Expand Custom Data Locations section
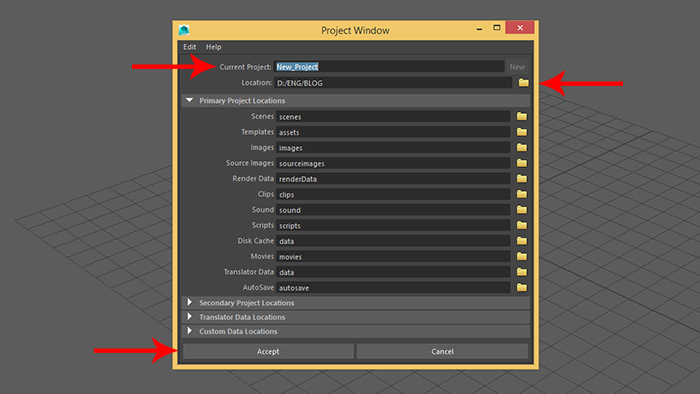This screenshot has height=394, width=700. (x=190, y=331)
